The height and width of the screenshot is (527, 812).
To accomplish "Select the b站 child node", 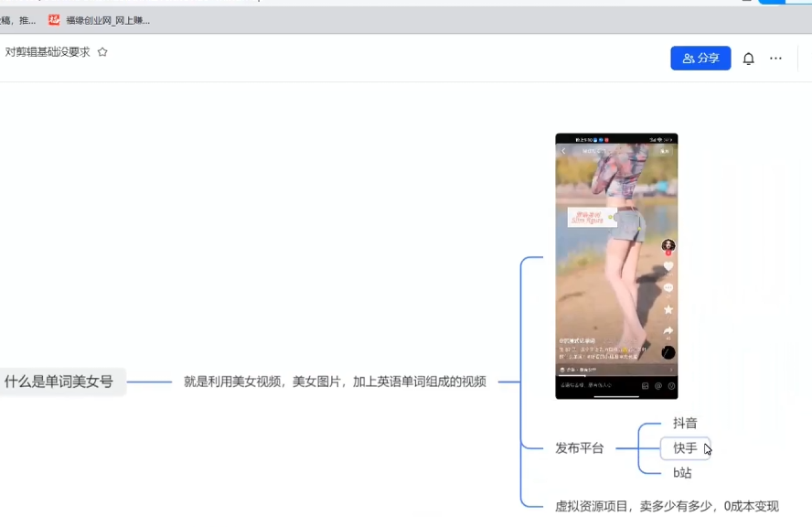I will click(682, 473).
